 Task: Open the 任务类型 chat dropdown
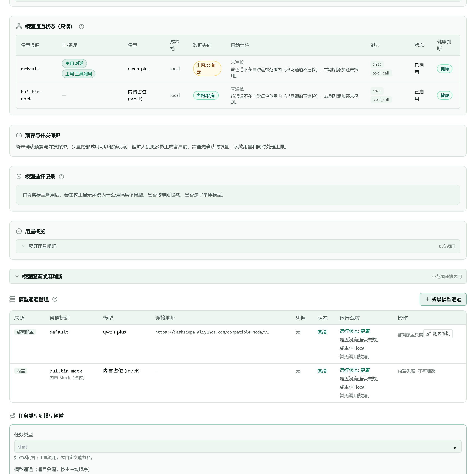click(x=238, y=447)
